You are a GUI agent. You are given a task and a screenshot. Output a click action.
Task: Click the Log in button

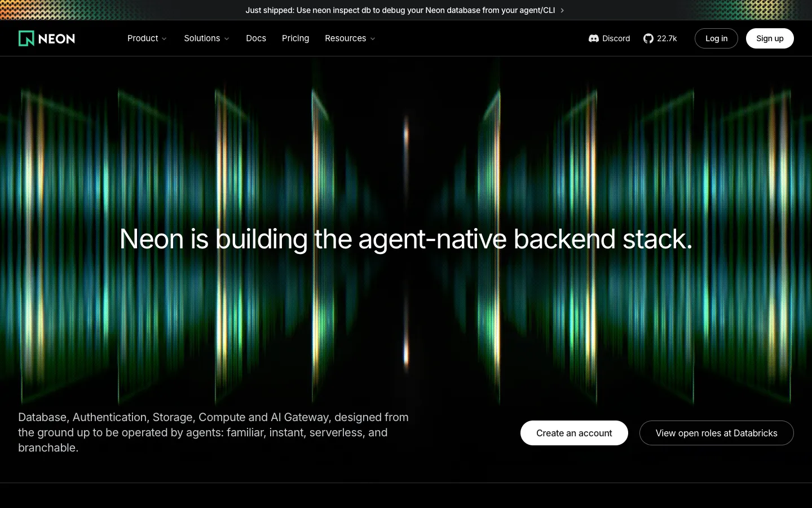(x=716, y=38)
